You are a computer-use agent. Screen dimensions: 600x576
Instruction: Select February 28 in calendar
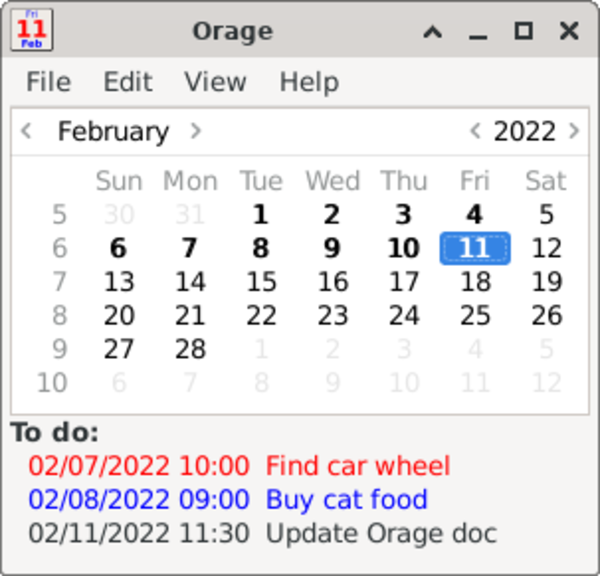click(x=190, y=350)
